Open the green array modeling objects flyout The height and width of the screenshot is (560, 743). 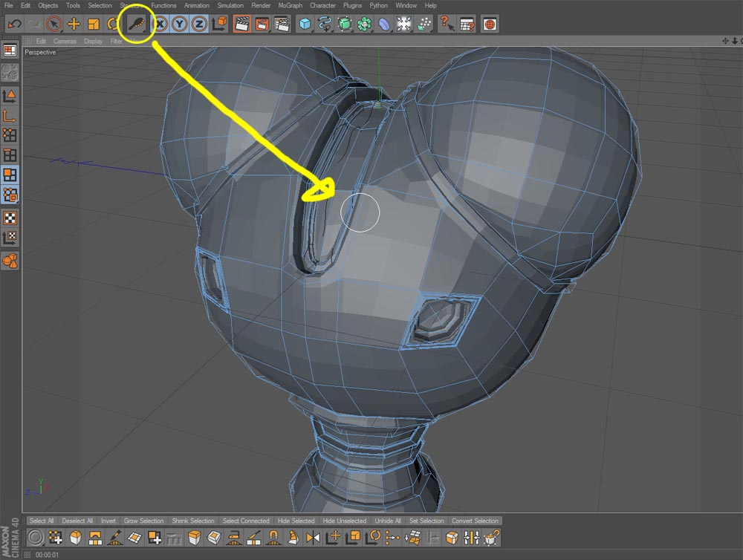[x=364, y=24]
